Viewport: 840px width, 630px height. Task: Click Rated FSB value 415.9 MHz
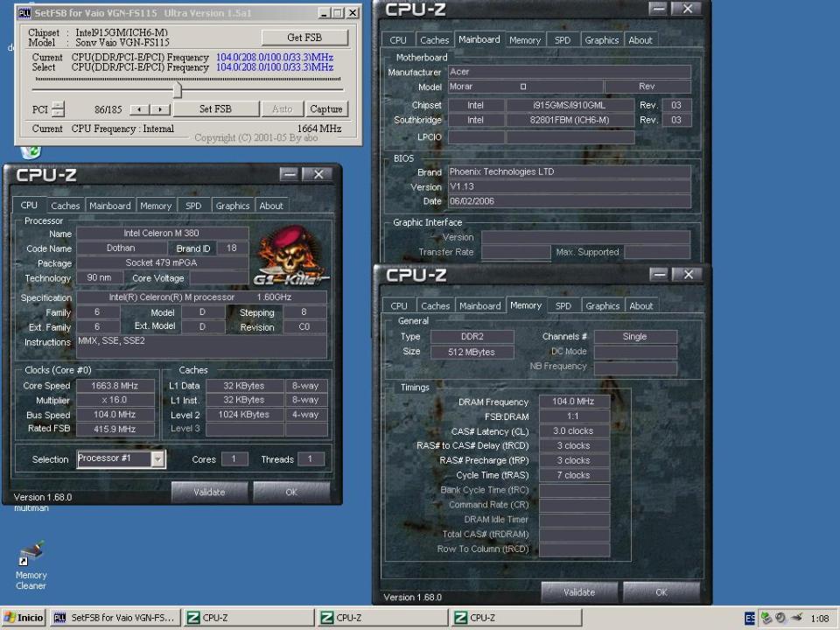(x=115, y=429)
